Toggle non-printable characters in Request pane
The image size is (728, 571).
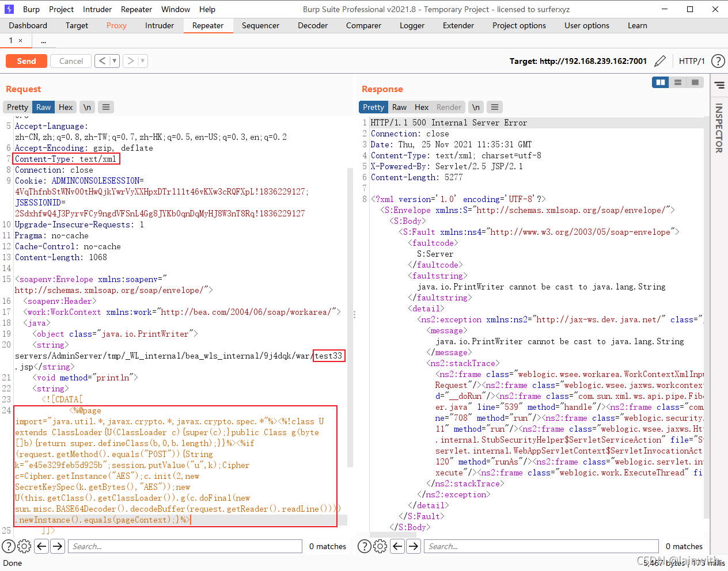coord(87,107)
